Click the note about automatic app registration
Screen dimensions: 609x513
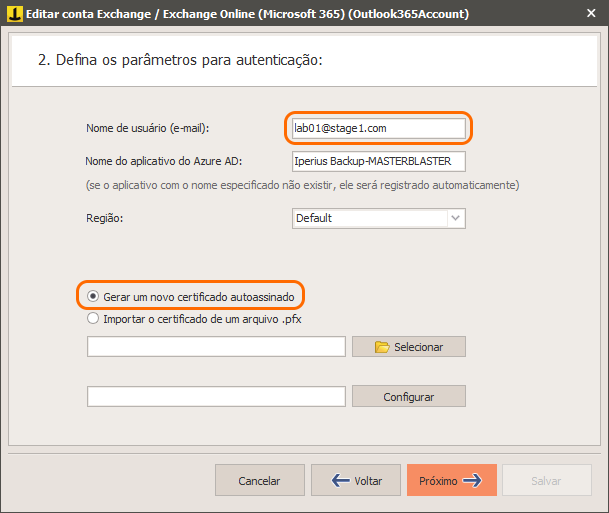pyautogui.click(x=302, y=185)
